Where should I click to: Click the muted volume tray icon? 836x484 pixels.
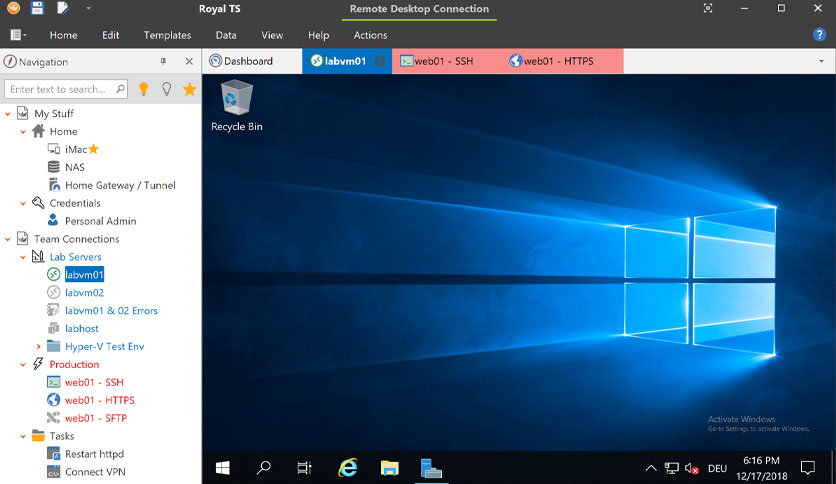[x=692, y=469]
